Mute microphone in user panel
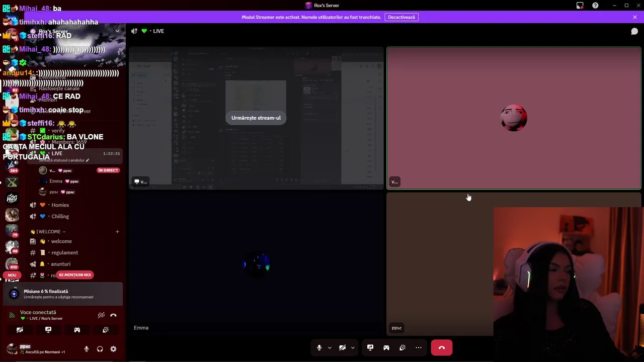 [87, 349]
